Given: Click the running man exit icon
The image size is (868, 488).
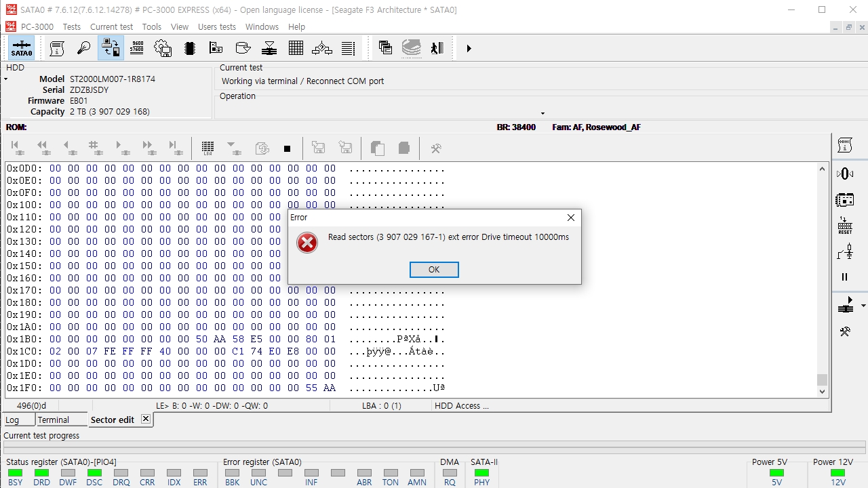Looking at the screenshot, I should (x=437, y=48).
